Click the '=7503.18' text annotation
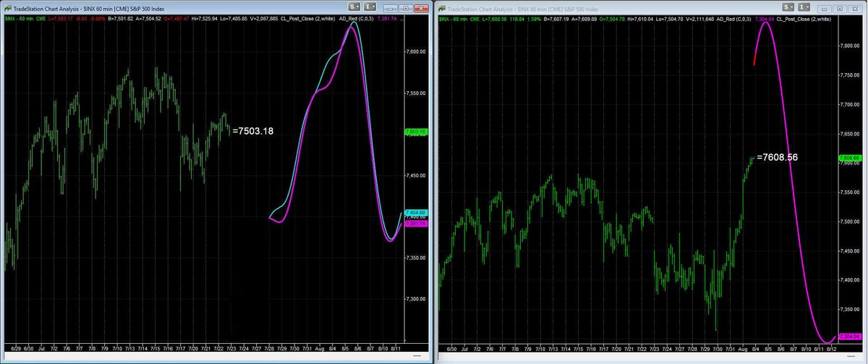The height and width of the screenshot is (364, 868). click(253, 131)
